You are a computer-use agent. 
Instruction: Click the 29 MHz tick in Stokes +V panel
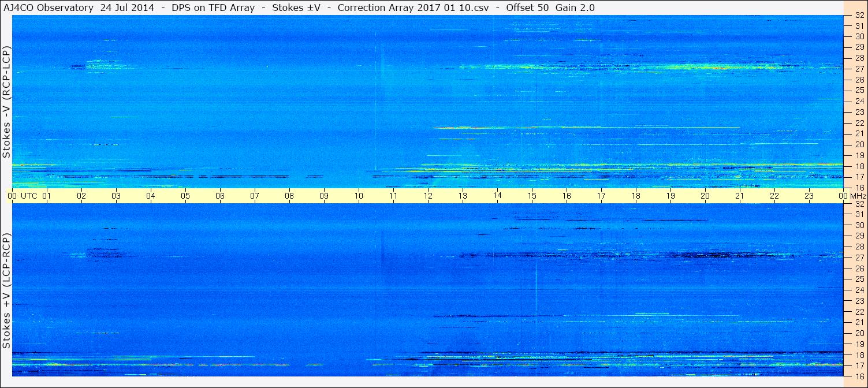click(859, 236)
